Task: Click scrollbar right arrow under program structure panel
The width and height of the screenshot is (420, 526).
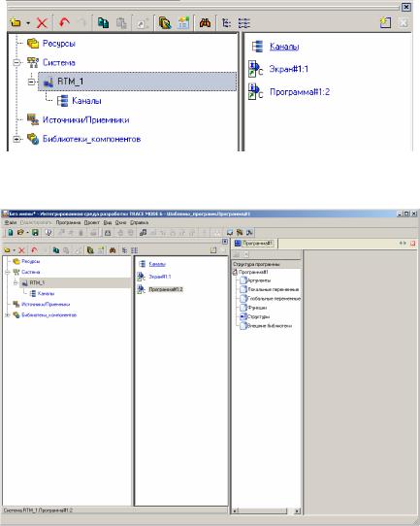Action: pos(297,511)
